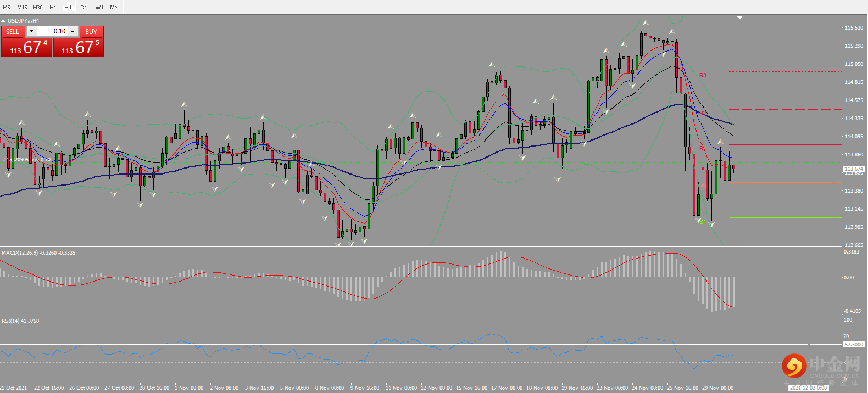Click the sell price 113.674 panel
Image resolution: width=868 pixels, height=393 pixels.
[26, 47]
